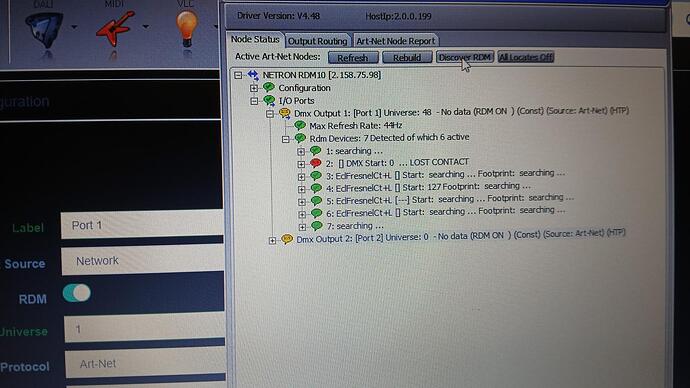Select Max Refresh Rate: 44Hz row
690x388 pixels.
point(356,125)
